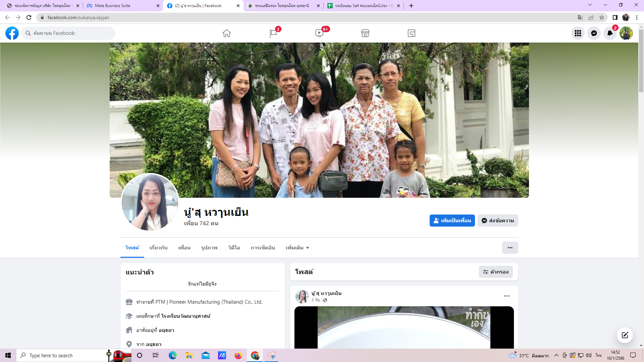Image resolution: width=644 pixels, height=362 pixels.
Task: Open profile three-dots options menu
Action: [510, 248]
